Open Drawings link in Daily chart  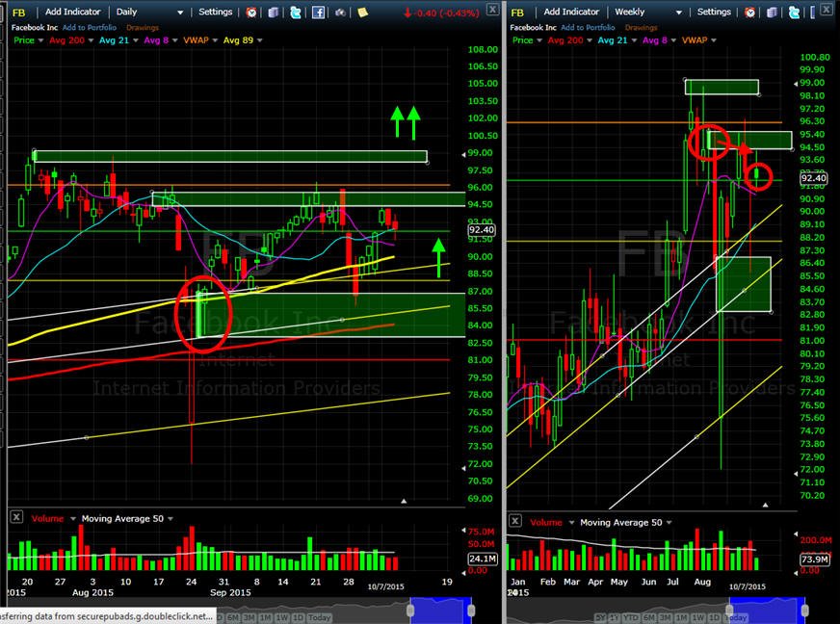click(x=143, y=27)
